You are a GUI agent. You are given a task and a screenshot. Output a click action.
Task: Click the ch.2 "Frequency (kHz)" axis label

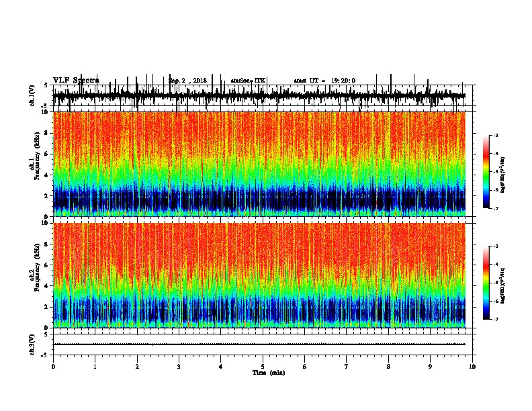tap(37, 267)
